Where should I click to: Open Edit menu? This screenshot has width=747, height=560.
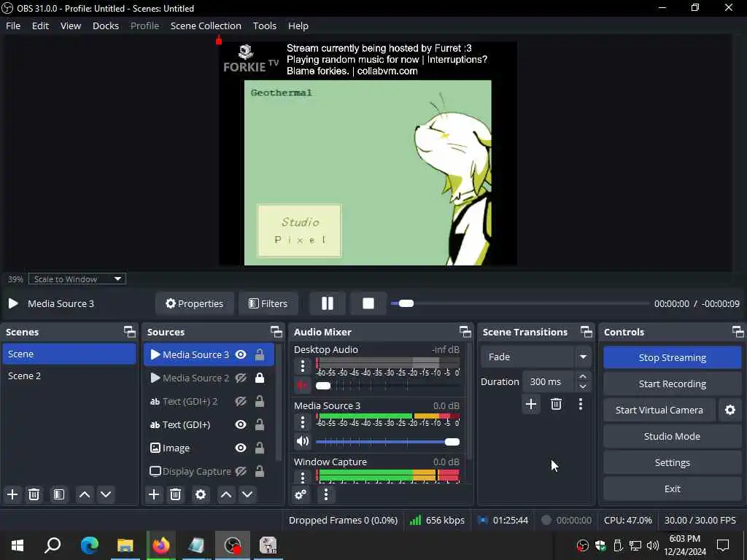[41, 26]
